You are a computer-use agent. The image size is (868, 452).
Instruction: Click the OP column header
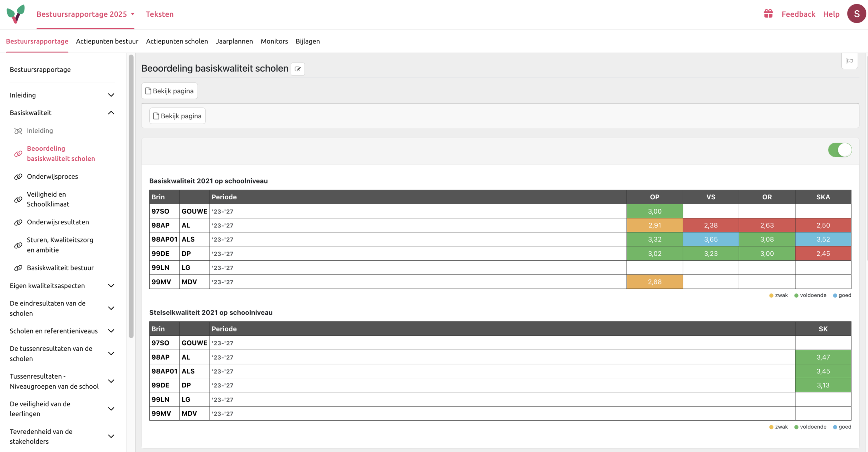coord(654,197)
